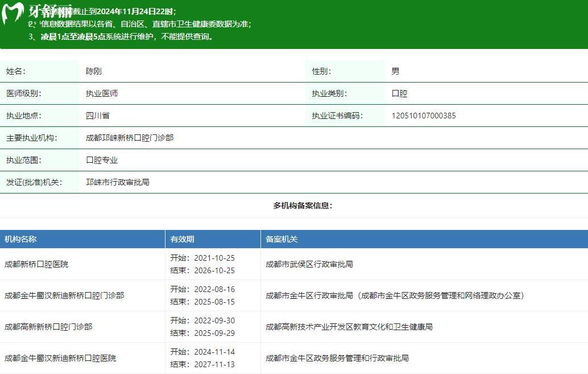Select 成都高新技术产业开发区教育文化和卫生健康局 cell

tap(349, 327)
